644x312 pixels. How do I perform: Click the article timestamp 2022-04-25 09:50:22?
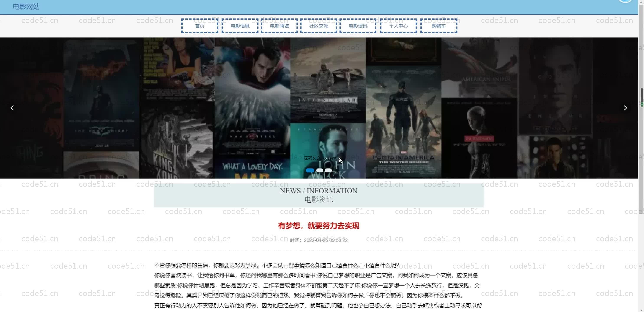[325, 240]
